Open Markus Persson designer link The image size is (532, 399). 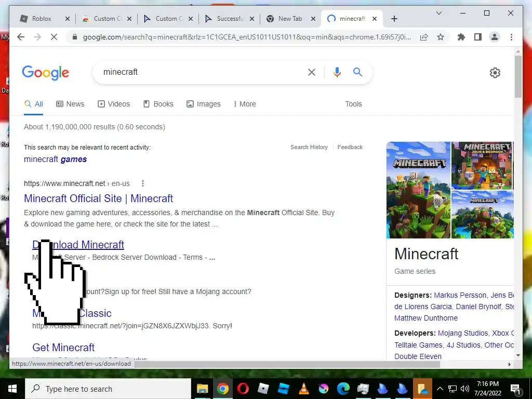point(460,295)
